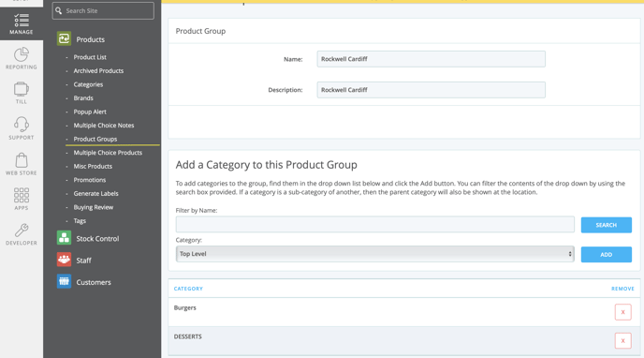Edit the Description field

(431, 90)
